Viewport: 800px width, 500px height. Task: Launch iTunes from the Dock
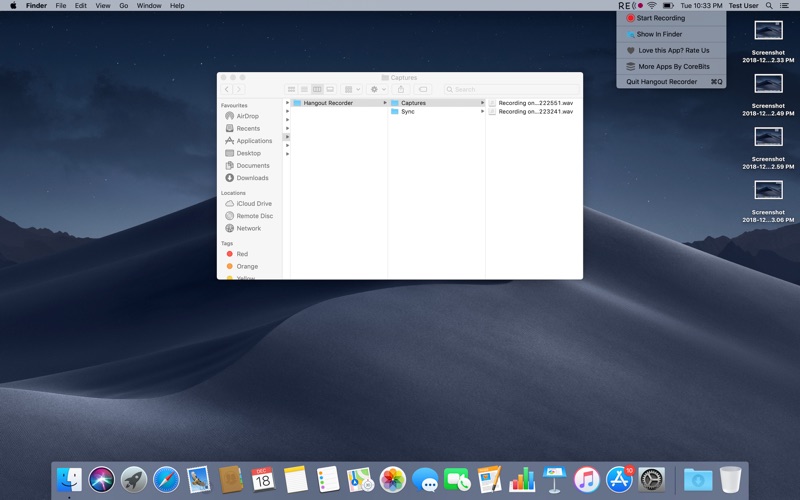coord(587,480)
